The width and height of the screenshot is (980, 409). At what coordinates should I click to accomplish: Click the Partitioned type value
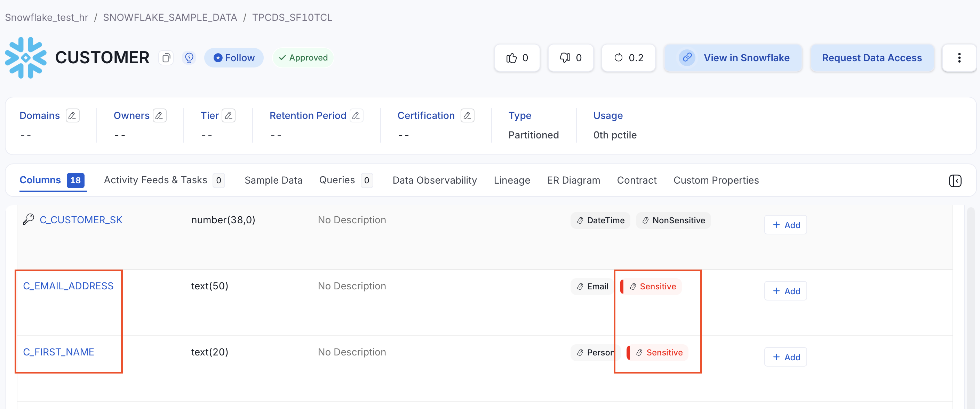pyautogui.click(x=533, y=135)
